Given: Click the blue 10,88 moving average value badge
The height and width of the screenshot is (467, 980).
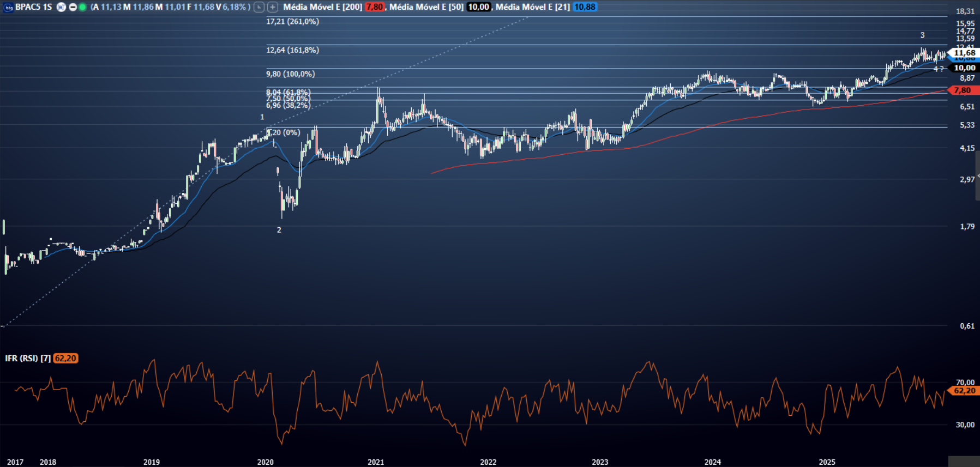Looking at the screenshot, I should pyautogui.click(x=585, y=7).
